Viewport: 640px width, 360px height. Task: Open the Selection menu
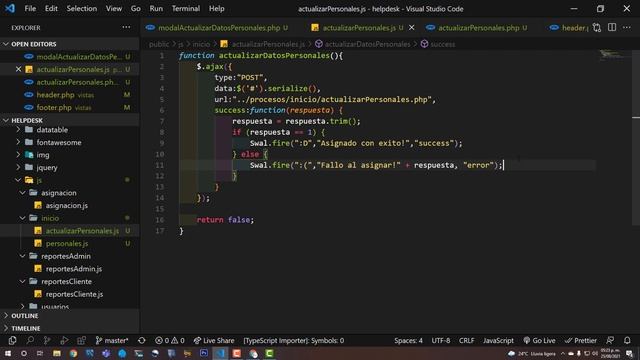(x=82, y=8)
